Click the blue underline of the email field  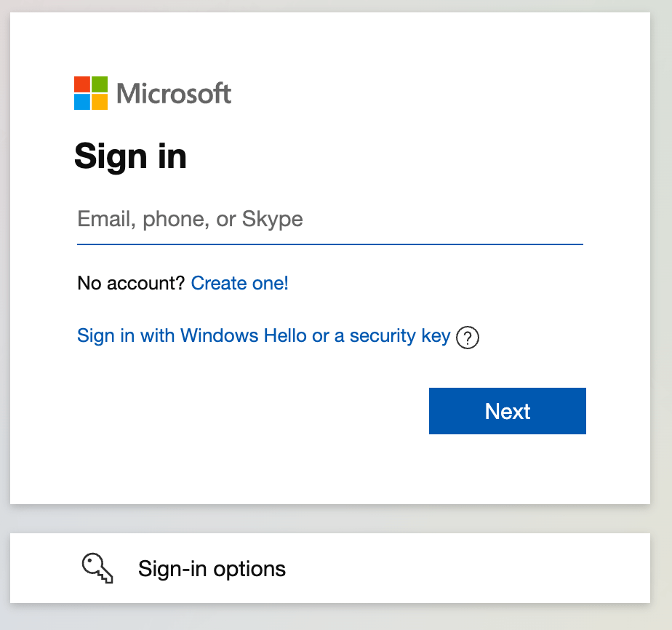click(x=330, y=244)
